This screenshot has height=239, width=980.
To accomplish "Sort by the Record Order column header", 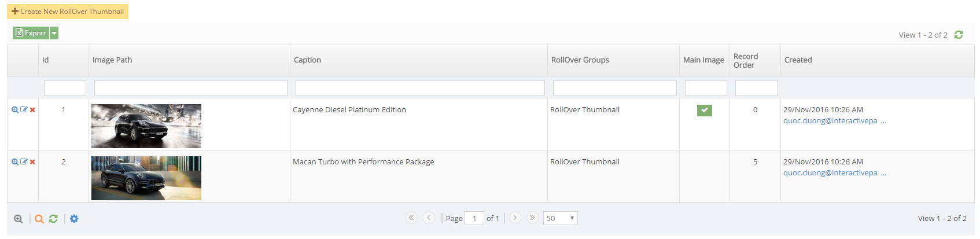I will pos(746,61).
